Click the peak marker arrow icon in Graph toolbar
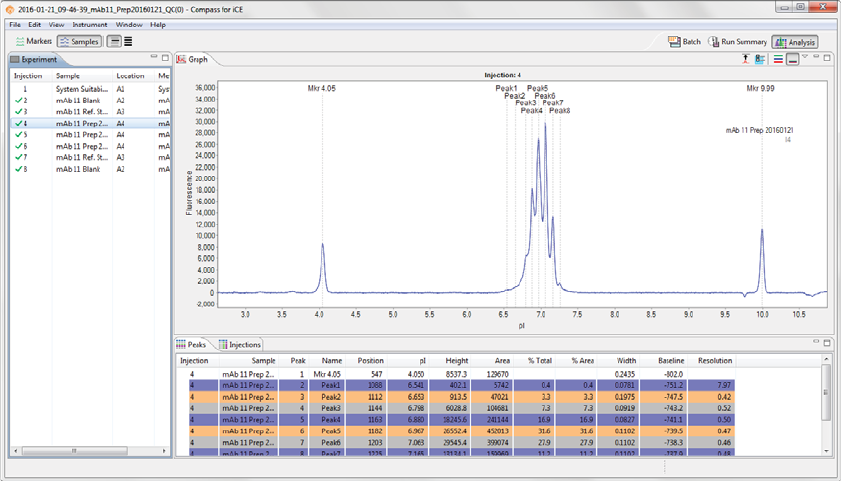Viewport: 841px width, 481px height. (x=746, y=60)
